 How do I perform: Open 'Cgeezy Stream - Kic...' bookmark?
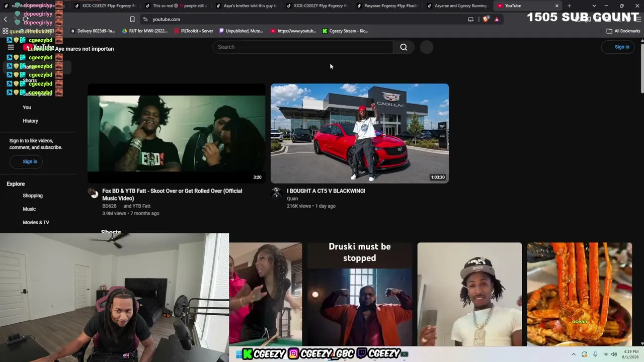pyautogui.click(x=345, y=31)
